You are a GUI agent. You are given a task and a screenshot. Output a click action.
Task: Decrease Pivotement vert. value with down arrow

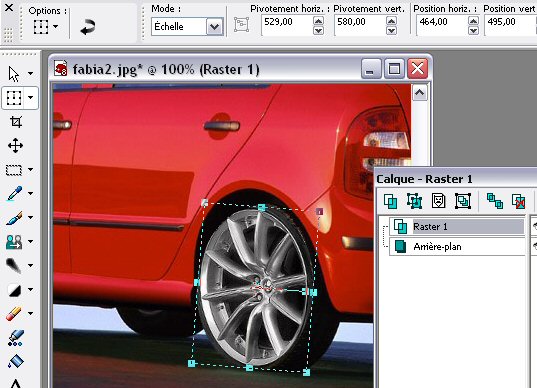(391, 30)
